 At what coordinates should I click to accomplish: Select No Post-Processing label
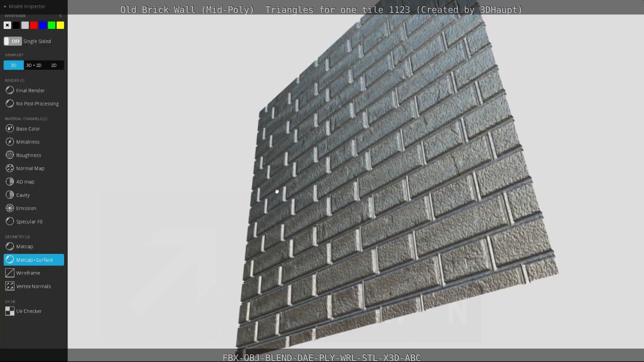click(x=38, y=104)
